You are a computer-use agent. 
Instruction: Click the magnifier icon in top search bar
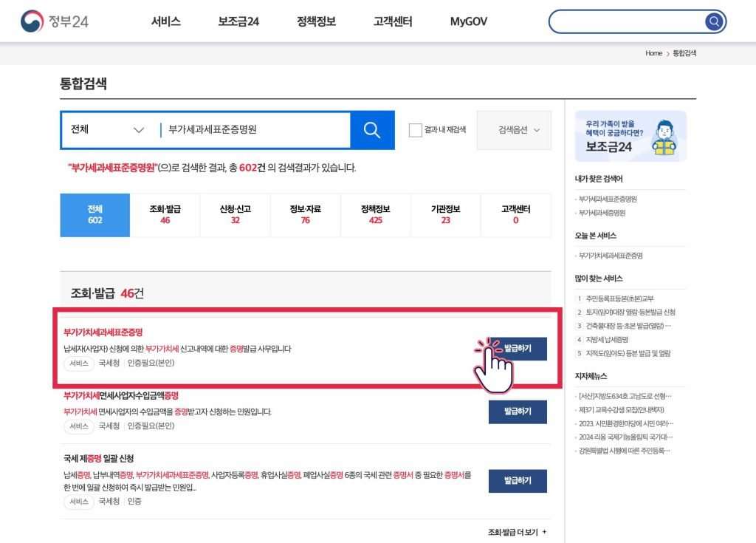tap(713, 21)
